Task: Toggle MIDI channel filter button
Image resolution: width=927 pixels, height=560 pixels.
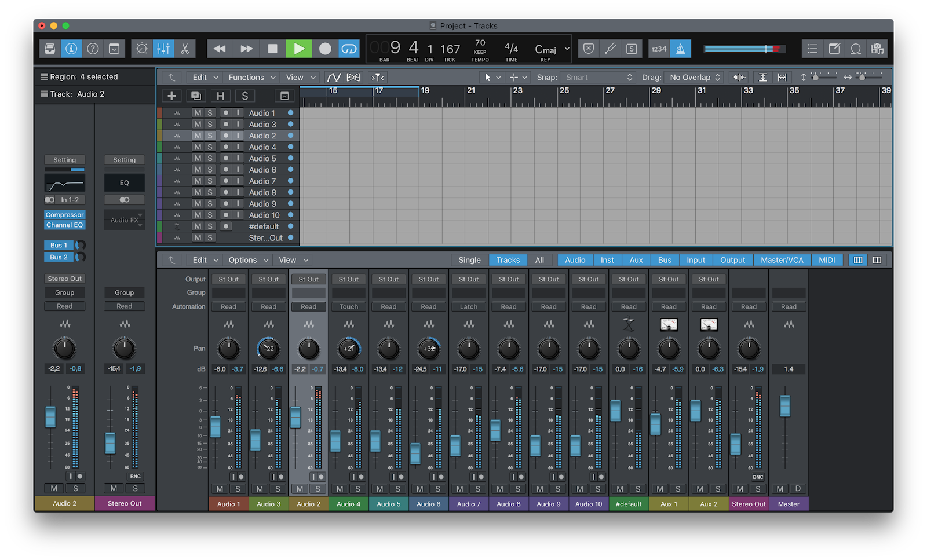Action: (x=827, y=260)
